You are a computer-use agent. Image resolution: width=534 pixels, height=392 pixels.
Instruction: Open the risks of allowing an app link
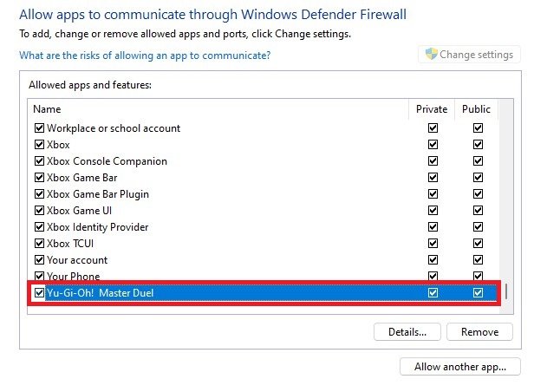(x=145, y=56)
